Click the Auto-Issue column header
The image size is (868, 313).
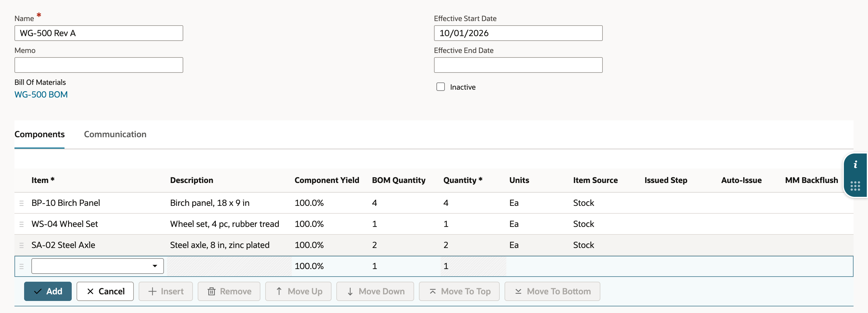point(741,180)
